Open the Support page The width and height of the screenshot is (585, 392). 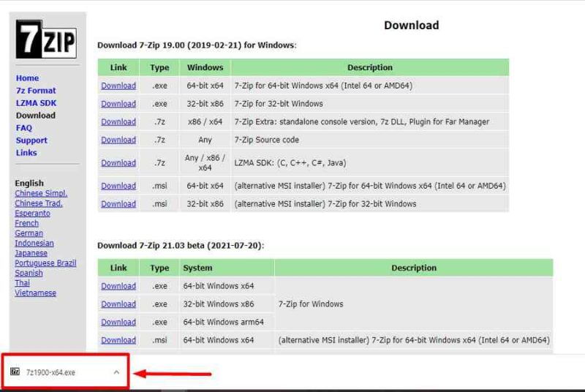tap(31, 140)
